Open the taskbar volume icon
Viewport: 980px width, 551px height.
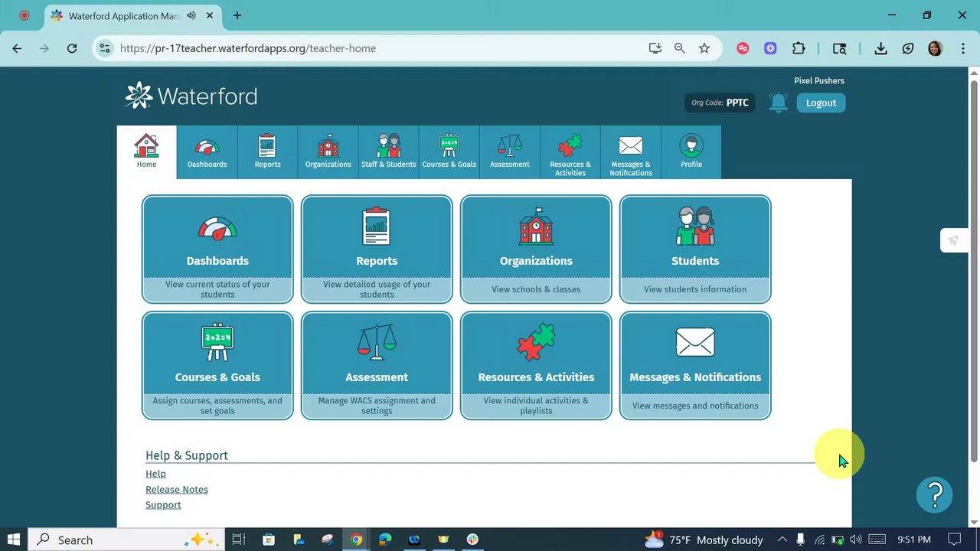(x=856, y=540)
